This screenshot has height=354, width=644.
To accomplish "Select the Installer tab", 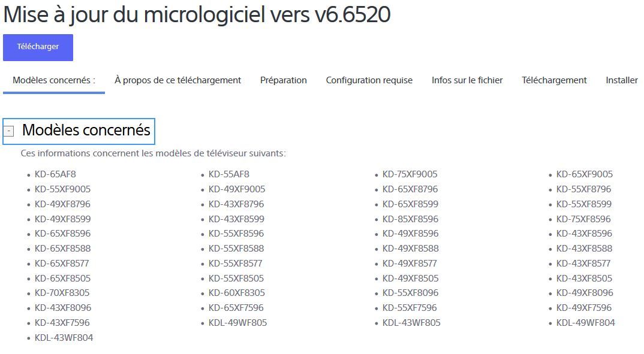I will point(621,80).
